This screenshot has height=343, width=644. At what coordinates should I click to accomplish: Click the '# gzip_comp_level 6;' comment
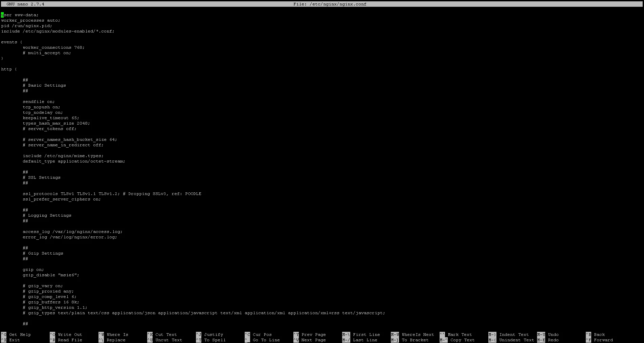click(x=50, y=297)
